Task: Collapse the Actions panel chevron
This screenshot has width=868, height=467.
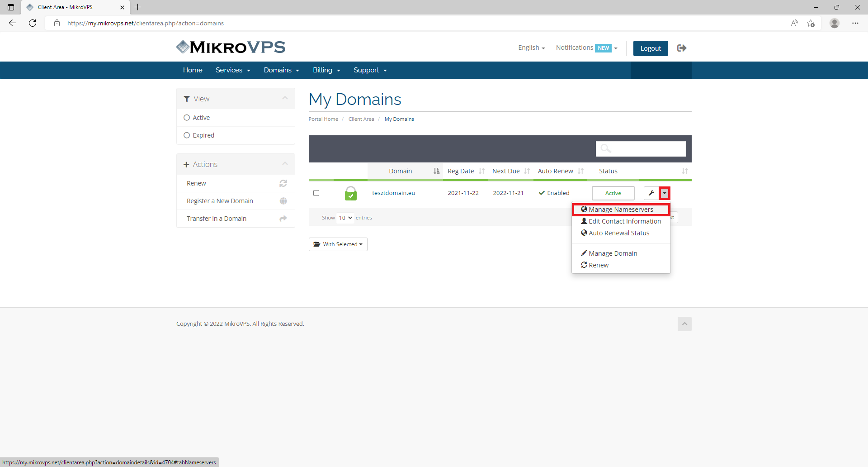Action: [x=285, y=164]
